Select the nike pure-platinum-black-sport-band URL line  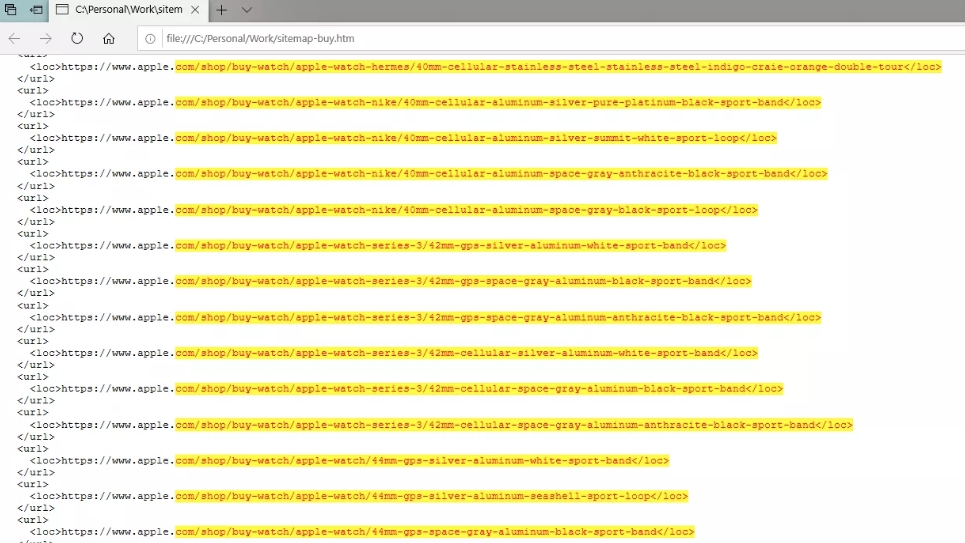(425, 102)
